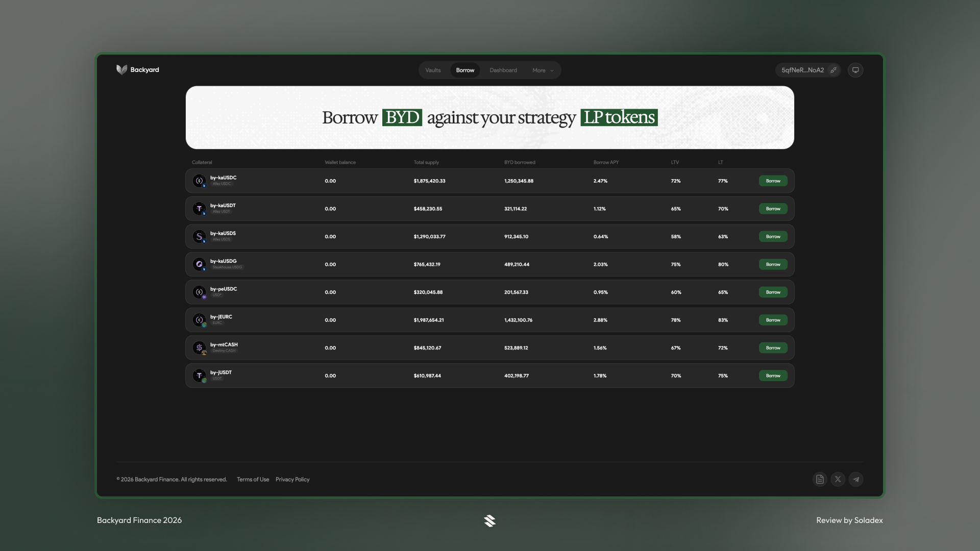Click the LTV column header
This screenshot has width=980, height=551.
coord(675,162)
